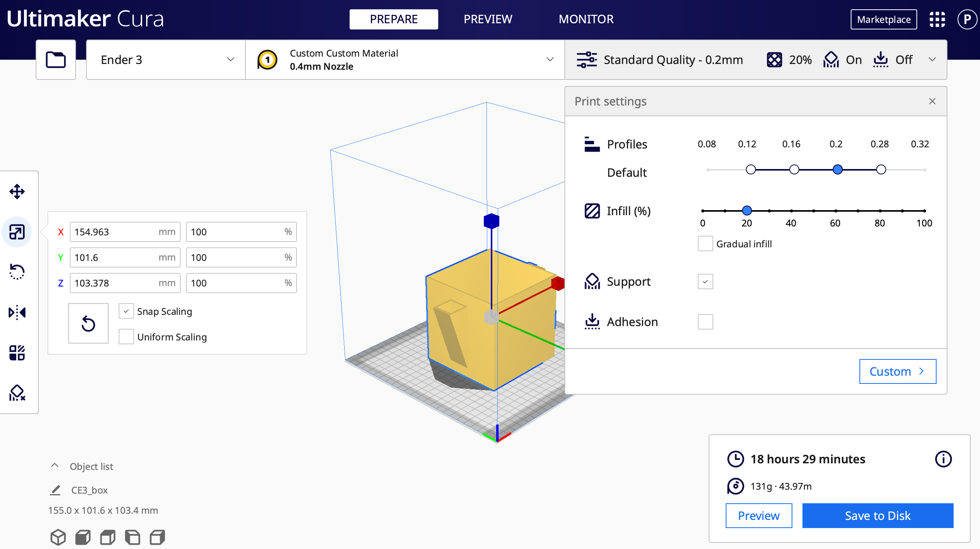
Task: Open the application switcher grid icon
Action: 937,19
